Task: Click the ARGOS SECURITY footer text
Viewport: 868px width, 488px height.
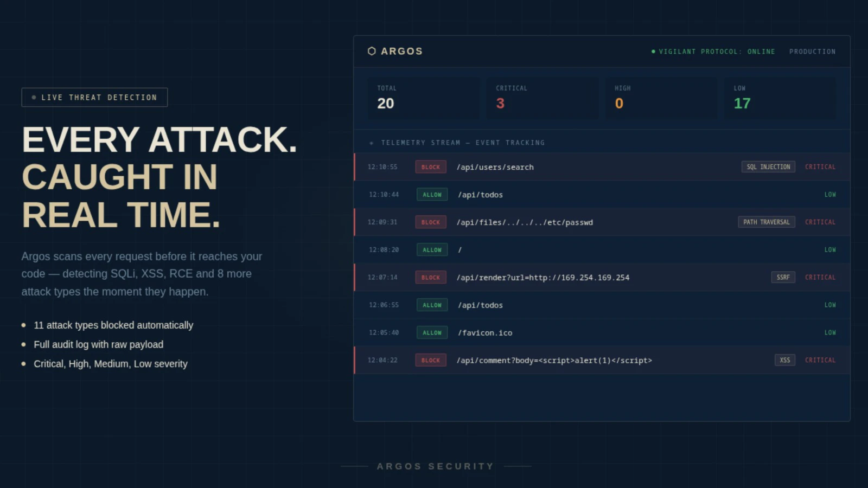Action: 436,466
